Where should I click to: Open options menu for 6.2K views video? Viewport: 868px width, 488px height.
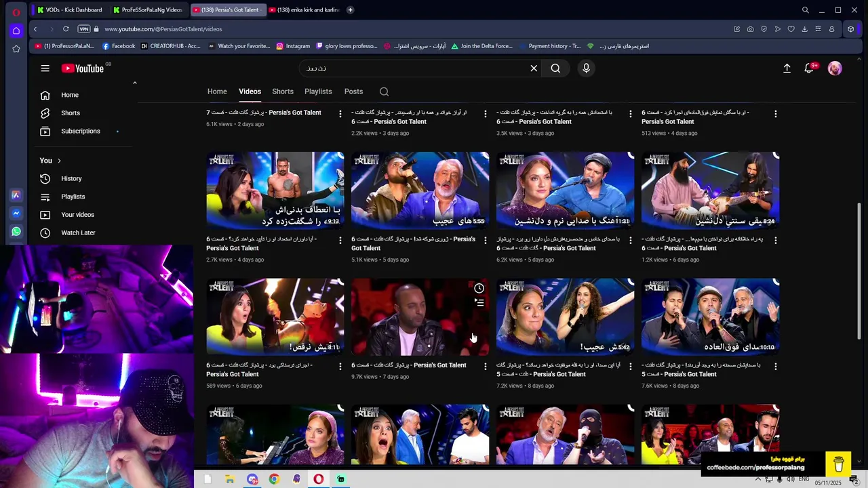tap(631, 240)
